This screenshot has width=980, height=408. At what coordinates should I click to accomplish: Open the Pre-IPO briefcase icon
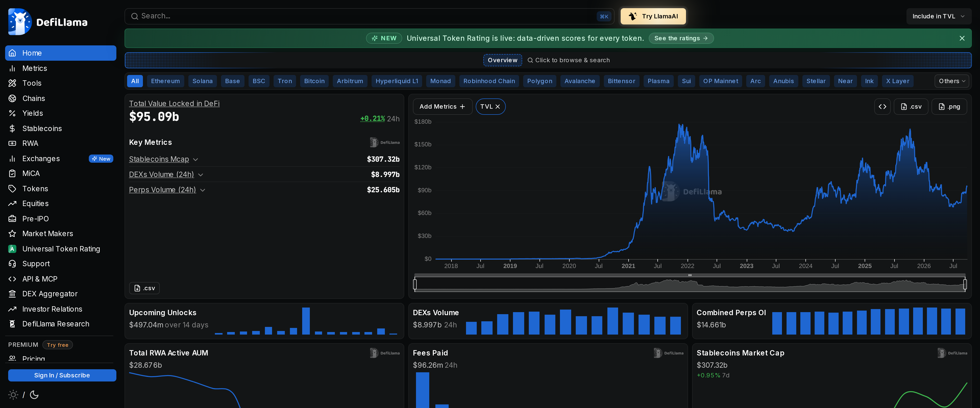(x=12, y=219)
